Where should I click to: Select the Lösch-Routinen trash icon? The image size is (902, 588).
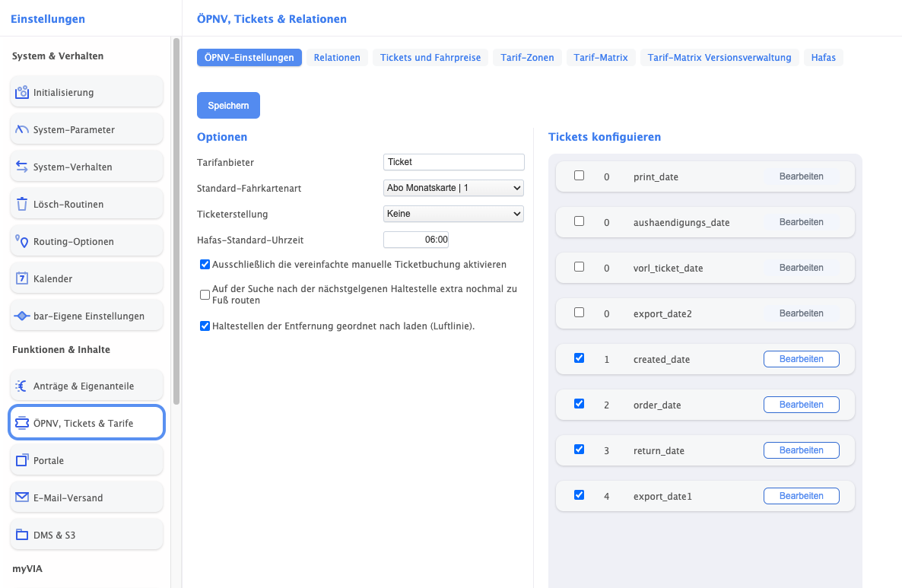(22, 205)
